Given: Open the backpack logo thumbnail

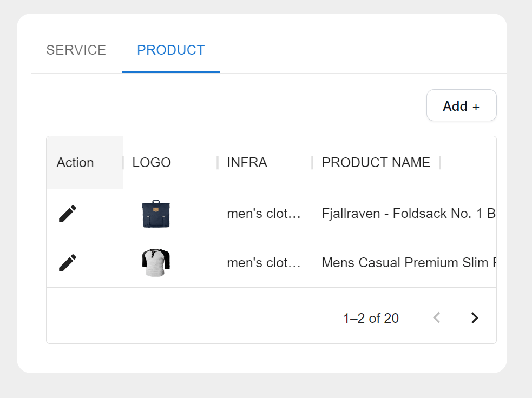Looking at the screenshot, I should click(156, 214).
